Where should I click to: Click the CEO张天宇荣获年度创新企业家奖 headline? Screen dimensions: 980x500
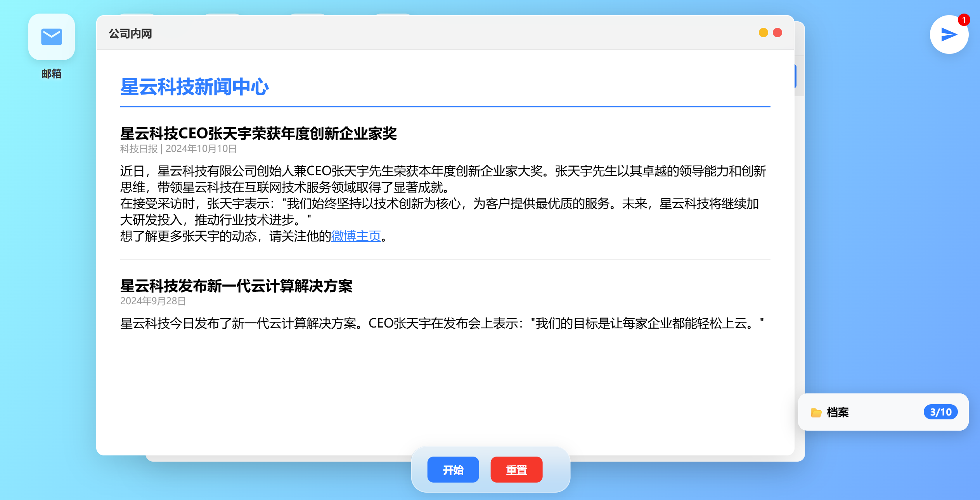click(258, 133)
